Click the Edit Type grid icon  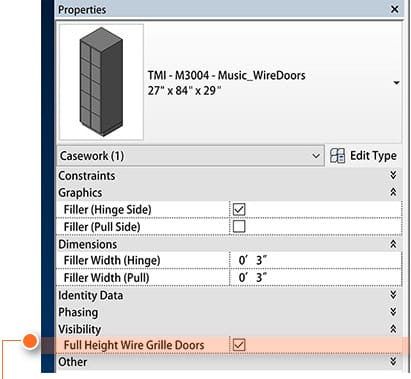(x=337, y=156)
